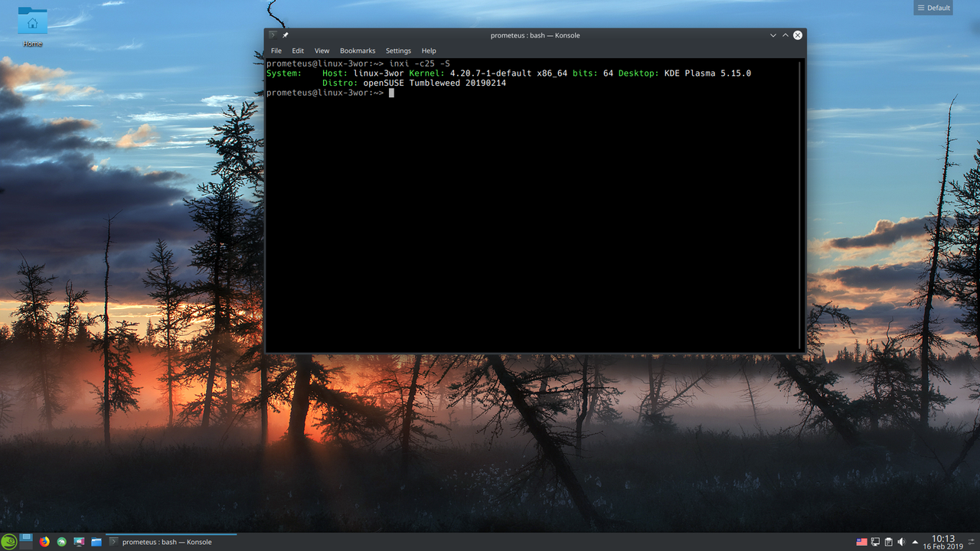Open the monitor-shaped system settings launcher
This screenshot has width=980, height=551.
tap(79, 542)
